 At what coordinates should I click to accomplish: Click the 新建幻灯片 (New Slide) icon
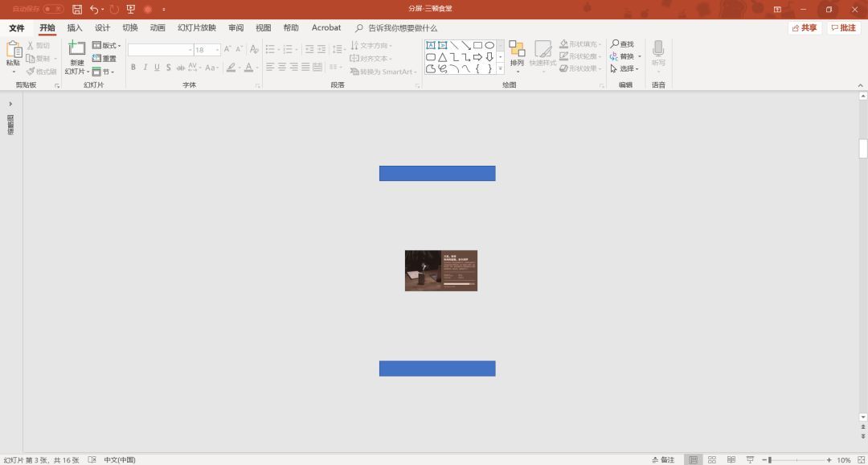(x=77, y=49)
